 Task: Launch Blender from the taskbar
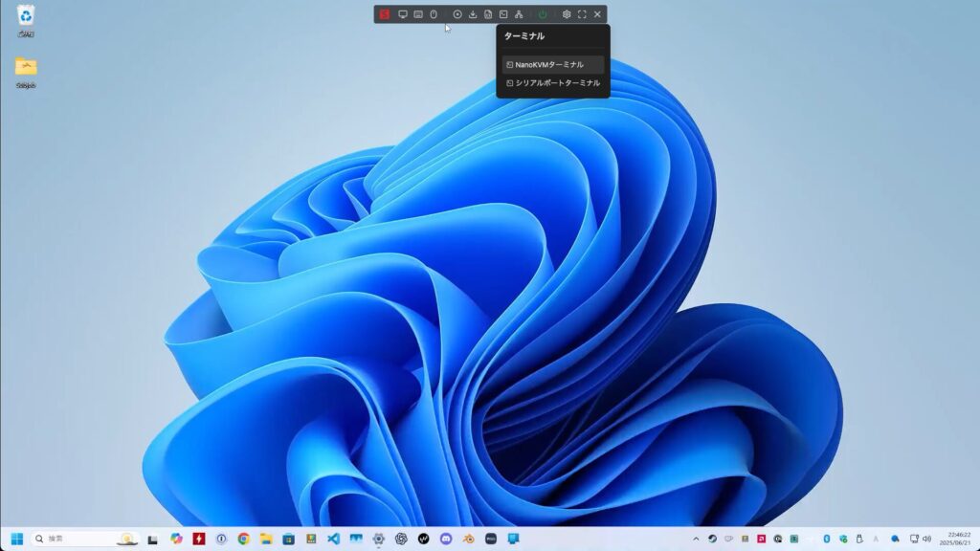[469, 539]
